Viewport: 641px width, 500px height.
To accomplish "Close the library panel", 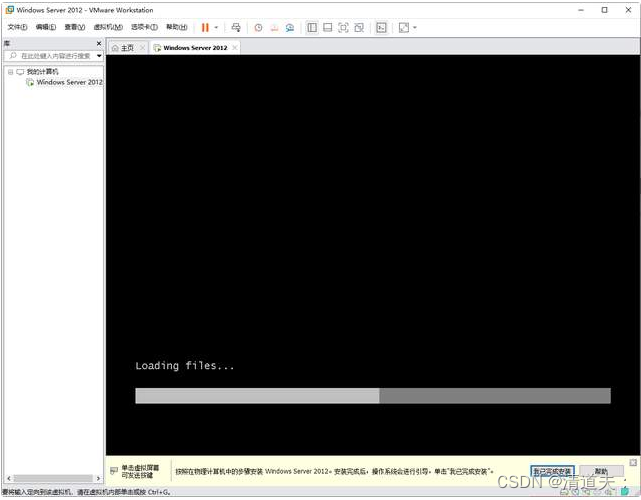I will coord(99,43).
